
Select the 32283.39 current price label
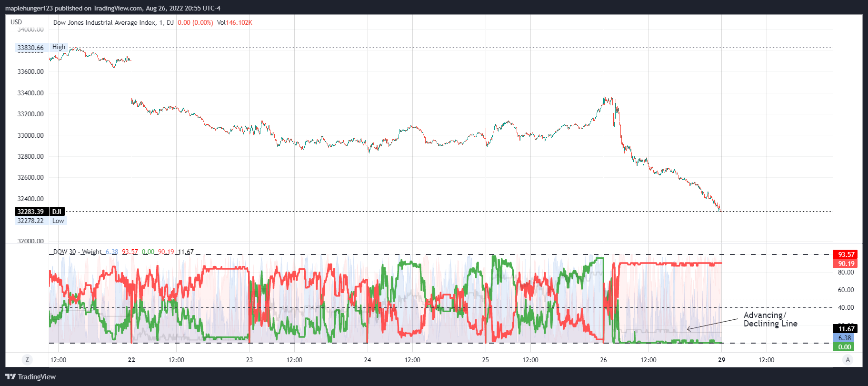coord(30,212)
